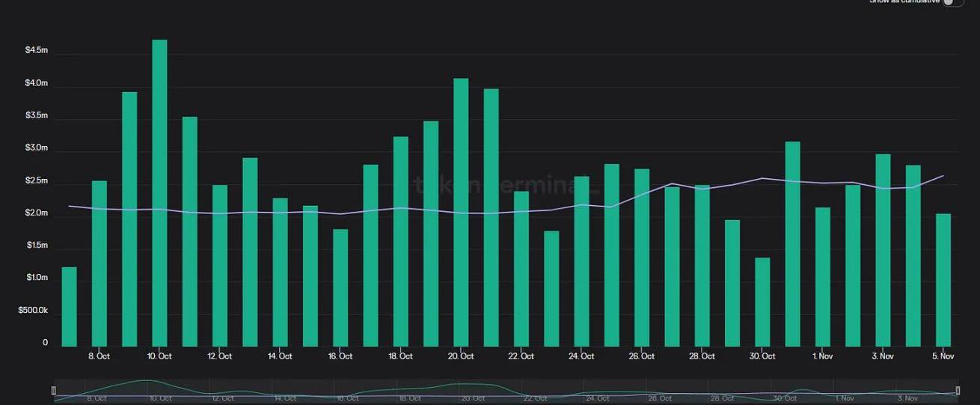Click the $4.0m y-axis label

37,83
